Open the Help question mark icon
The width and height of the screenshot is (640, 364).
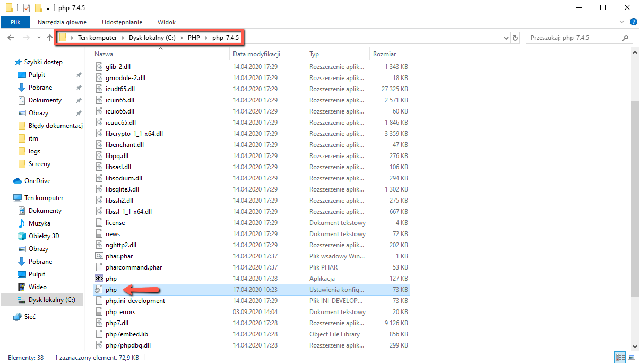tap(633, 22)
